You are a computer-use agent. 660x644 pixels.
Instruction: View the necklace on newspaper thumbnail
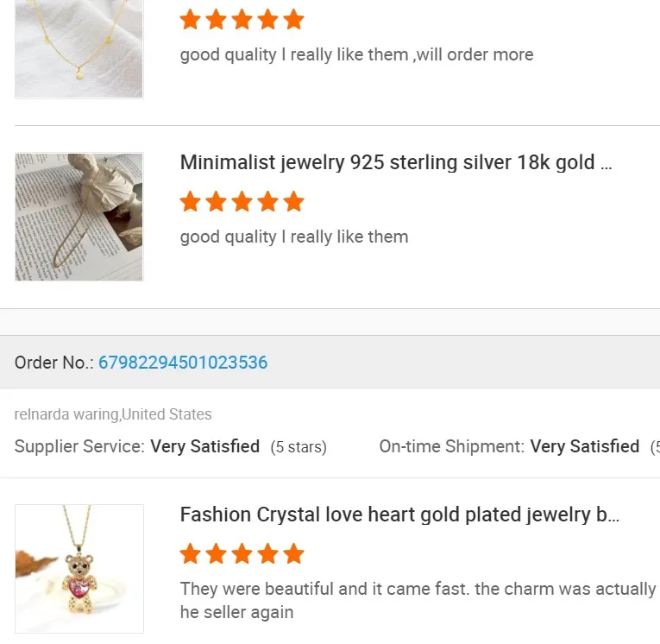pos(79,217)
